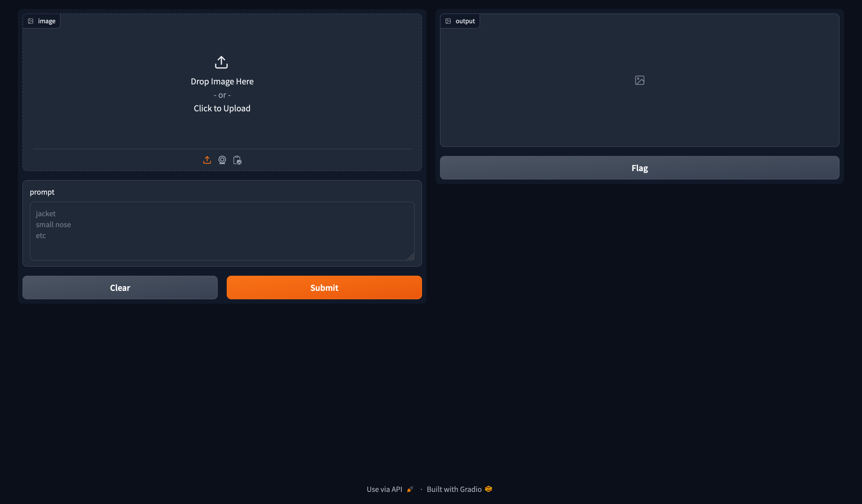Viewport: 862px width, 504px height.
Task: Click the empty output placeholder icon
Action: 639,80
